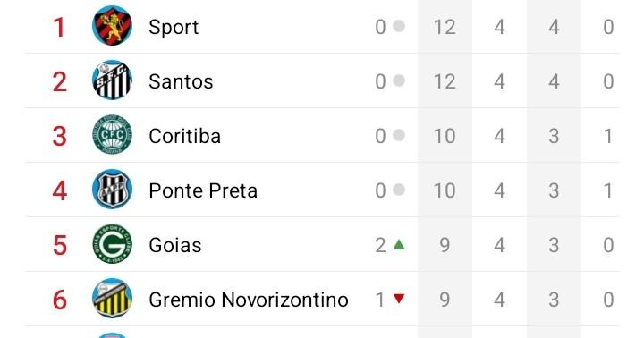Tap the grey no-change dot on Sport row
The image size is (644, 338).
tap(399, 26)
